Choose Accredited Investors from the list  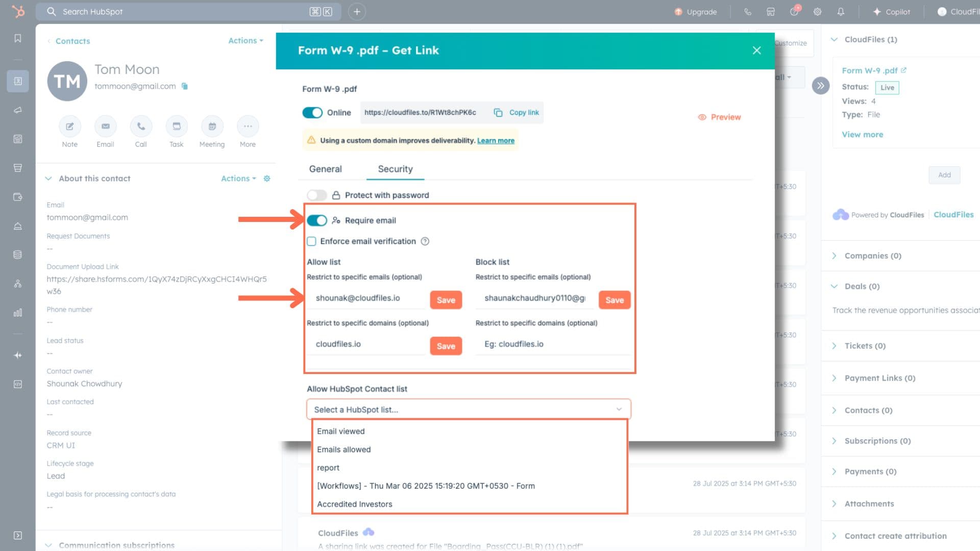pyautogui.click(x=355, y=504)
